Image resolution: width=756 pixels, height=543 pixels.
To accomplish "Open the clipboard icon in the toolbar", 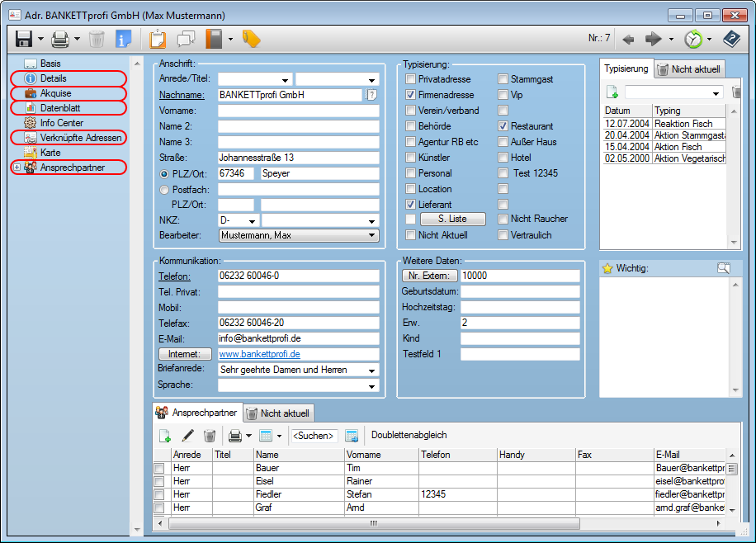I will pyautogui.click(x=158, y=39).
